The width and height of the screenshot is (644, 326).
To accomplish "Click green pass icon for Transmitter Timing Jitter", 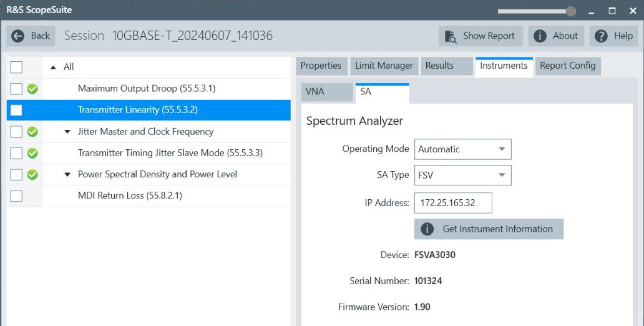I will coord(32,153).
